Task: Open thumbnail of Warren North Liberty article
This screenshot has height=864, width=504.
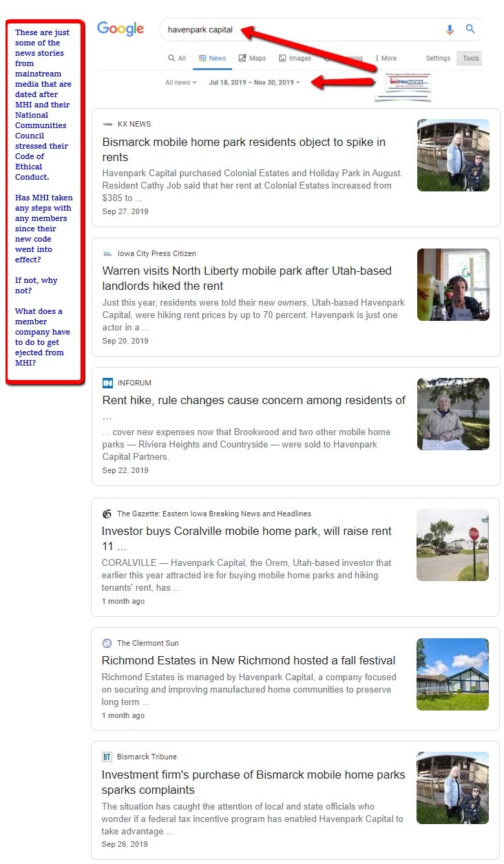Action: (453, 284)
